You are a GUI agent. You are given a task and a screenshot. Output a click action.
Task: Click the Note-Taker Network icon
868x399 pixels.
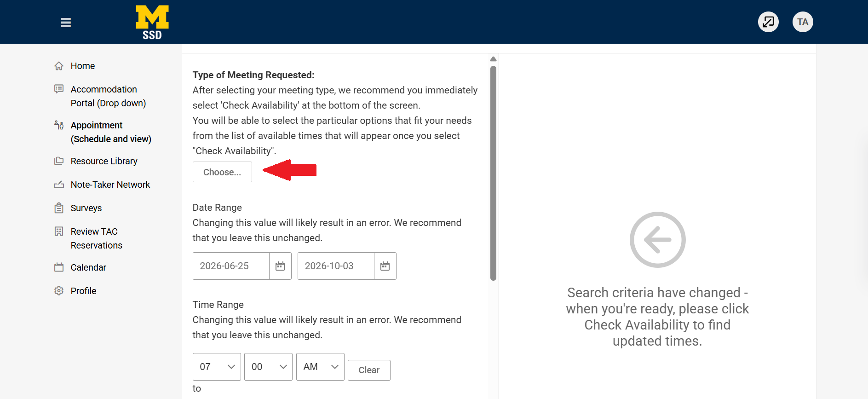click(59, 185)
